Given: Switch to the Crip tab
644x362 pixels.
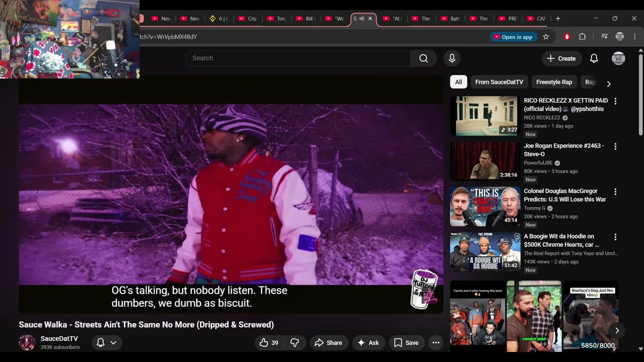Looking at the screenshot, I should (x=248, y=19).
